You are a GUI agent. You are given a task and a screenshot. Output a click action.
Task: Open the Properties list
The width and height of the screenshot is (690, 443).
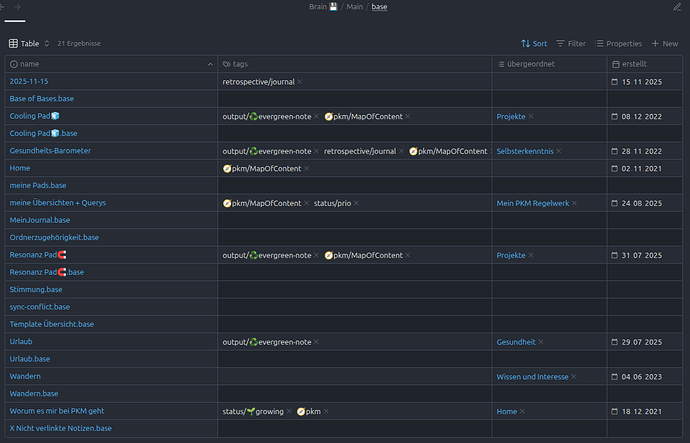pyautogui.click(x=618, y=44)
